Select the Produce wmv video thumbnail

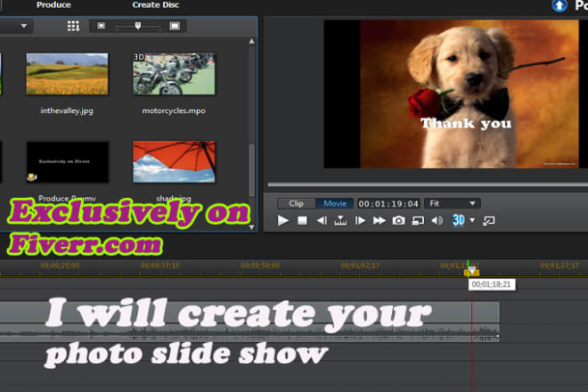68,162
